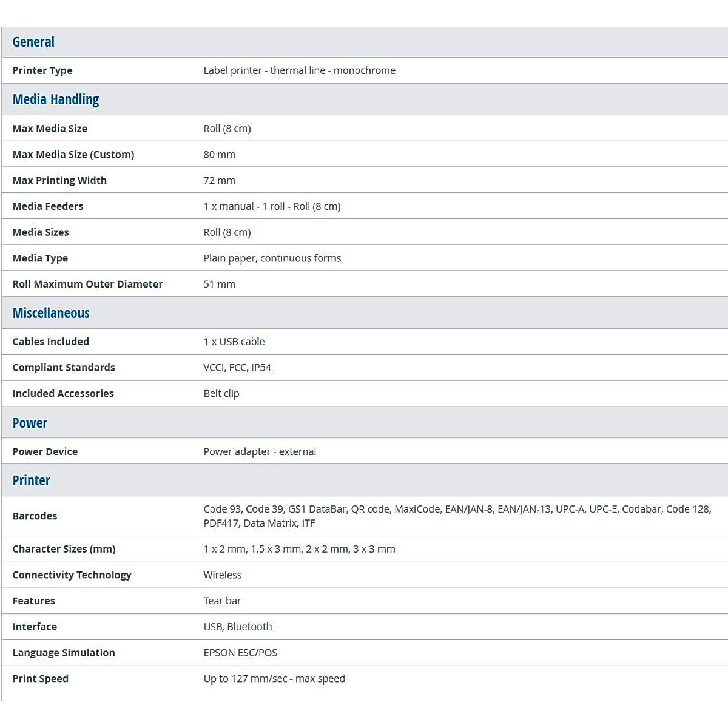Click the 'Power adapter - external' value
The width and height of the screenshot is (728, 728).
click(260, 451)
